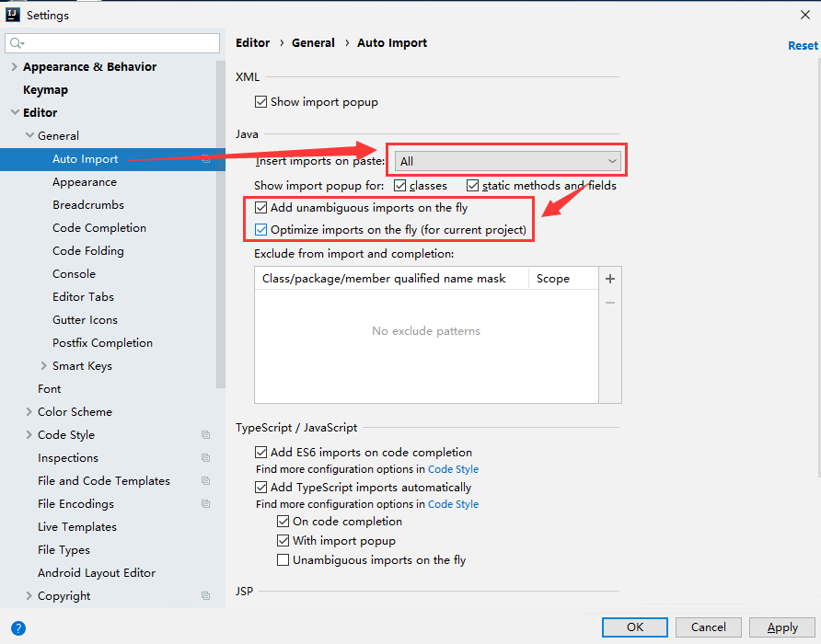Toggle XML Show import popup checkbox

(x=260, y=101)
